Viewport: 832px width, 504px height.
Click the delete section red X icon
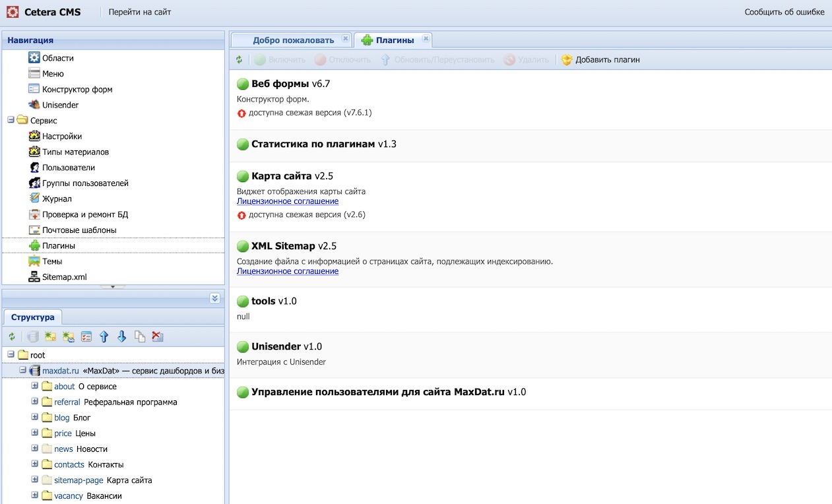click(158, 337)
